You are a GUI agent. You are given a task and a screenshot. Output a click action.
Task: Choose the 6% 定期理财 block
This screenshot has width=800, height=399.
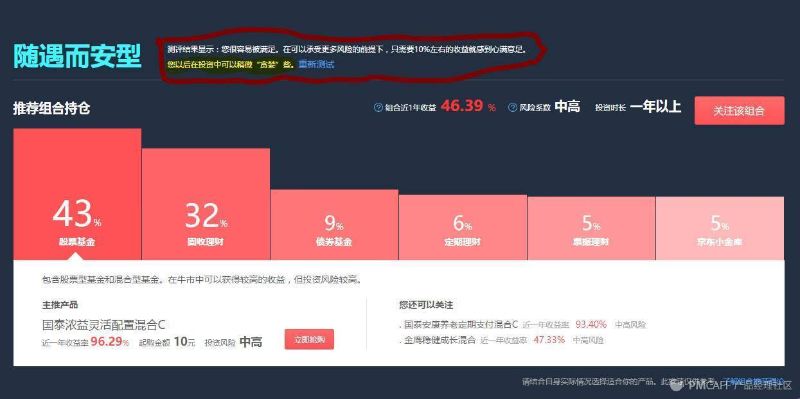pos(463,228)
